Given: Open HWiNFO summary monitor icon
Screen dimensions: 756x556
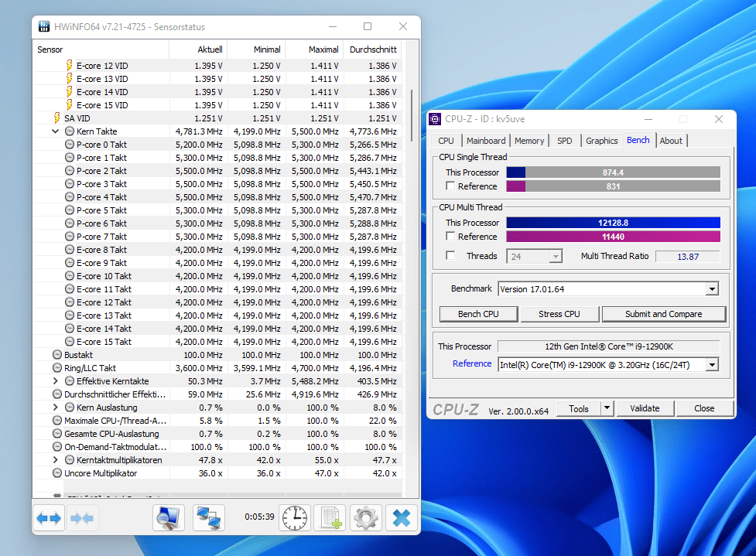Looking at the screenshot, I should coord(169,518).
